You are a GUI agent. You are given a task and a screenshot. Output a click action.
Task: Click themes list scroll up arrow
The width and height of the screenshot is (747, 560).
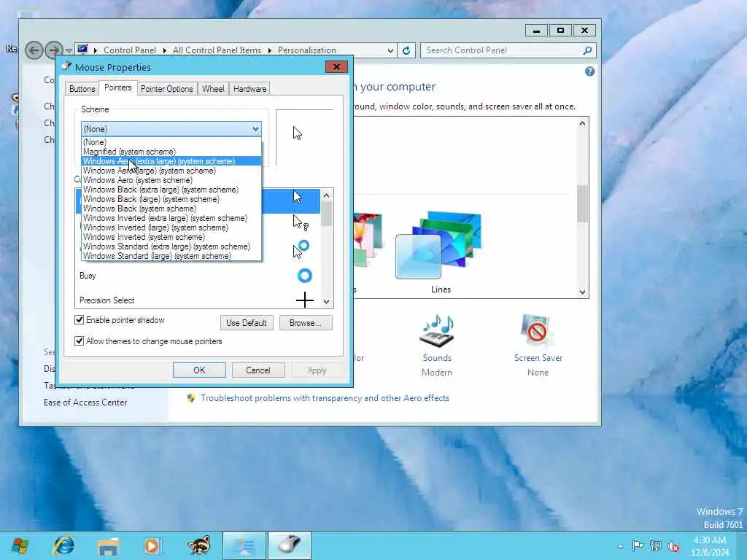pos(582,123)
